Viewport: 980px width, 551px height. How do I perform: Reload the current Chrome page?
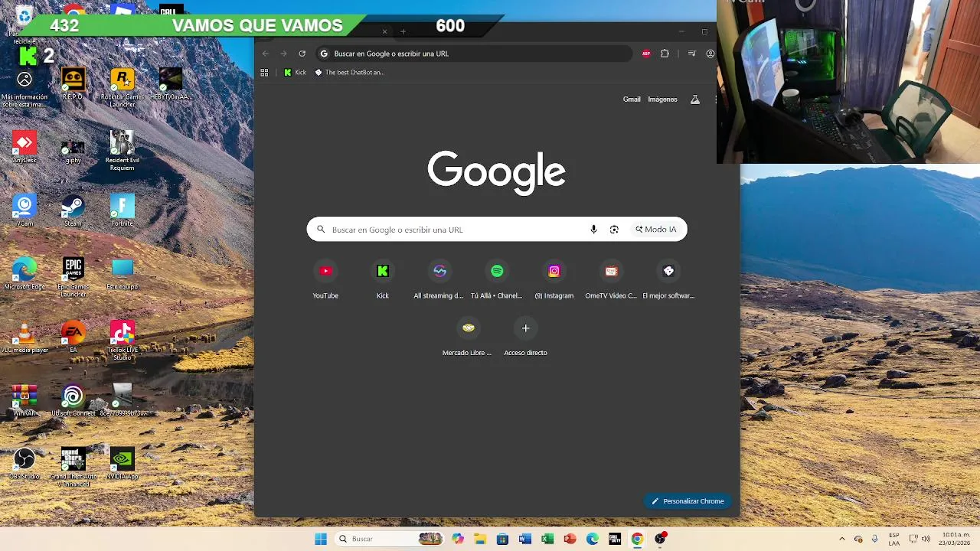coord(302,54)
